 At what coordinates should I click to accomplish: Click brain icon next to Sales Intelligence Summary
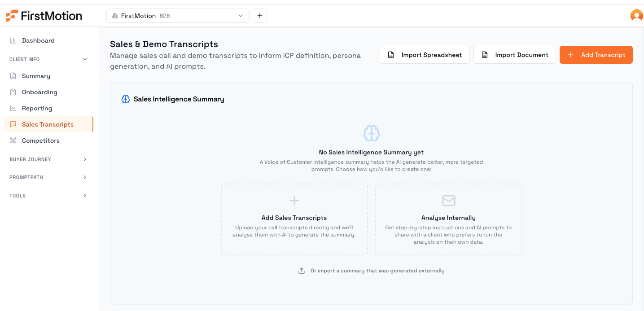pos(126,99)
